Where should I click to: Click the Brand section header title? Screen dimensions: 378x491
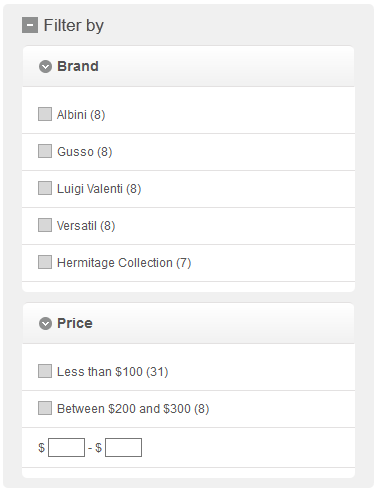78,66
